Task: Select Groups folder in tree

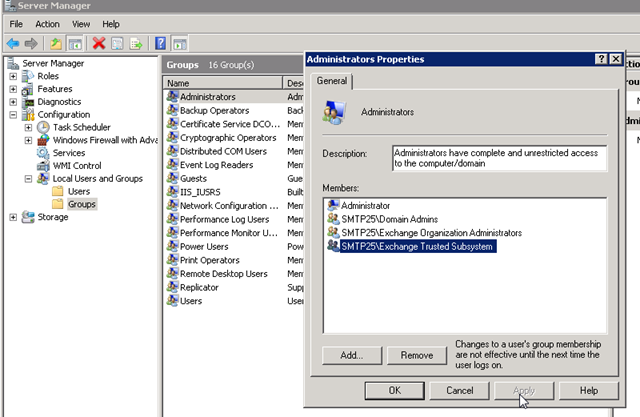Action: 82,204
